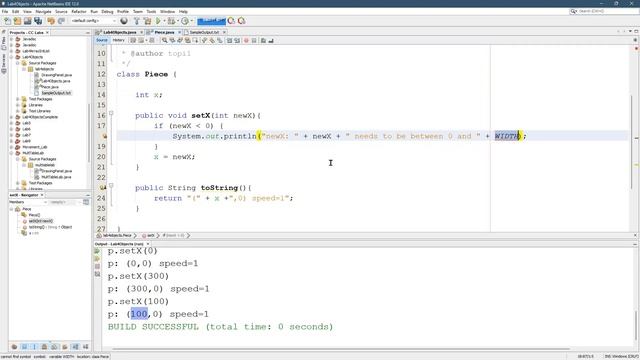Click the History view button

point(118,40)
